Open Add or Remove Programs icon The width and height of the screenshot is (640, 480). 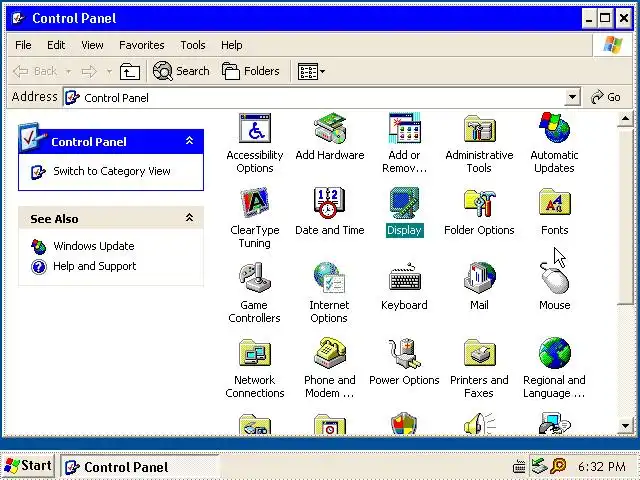pos(404,143)
